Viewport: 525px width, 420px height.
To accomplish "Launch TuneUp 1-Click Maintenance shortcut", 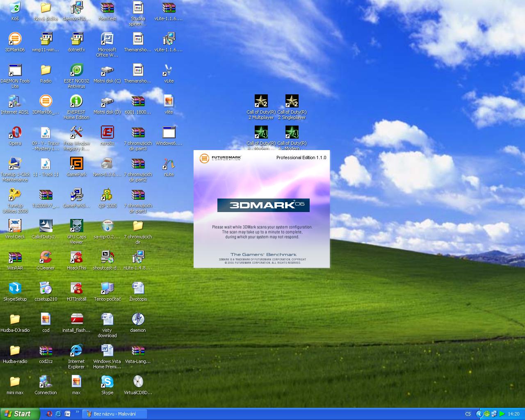I will [x=15, y=164].
